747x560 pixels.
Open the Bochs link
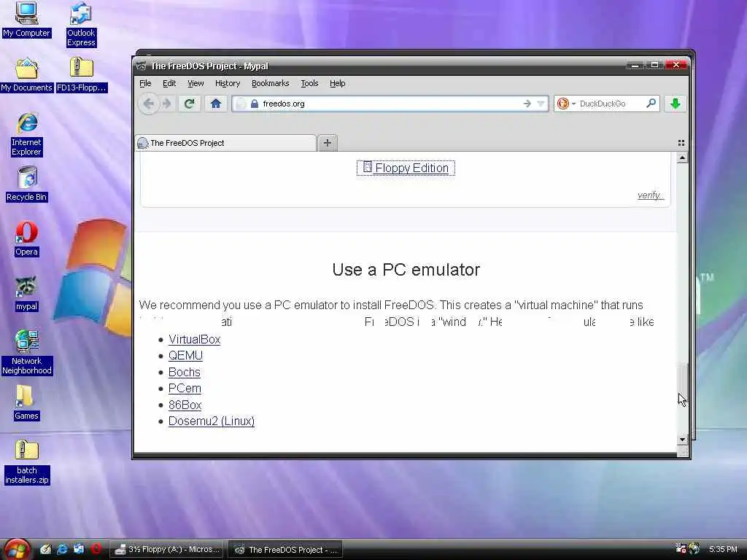tap(185, 373)
